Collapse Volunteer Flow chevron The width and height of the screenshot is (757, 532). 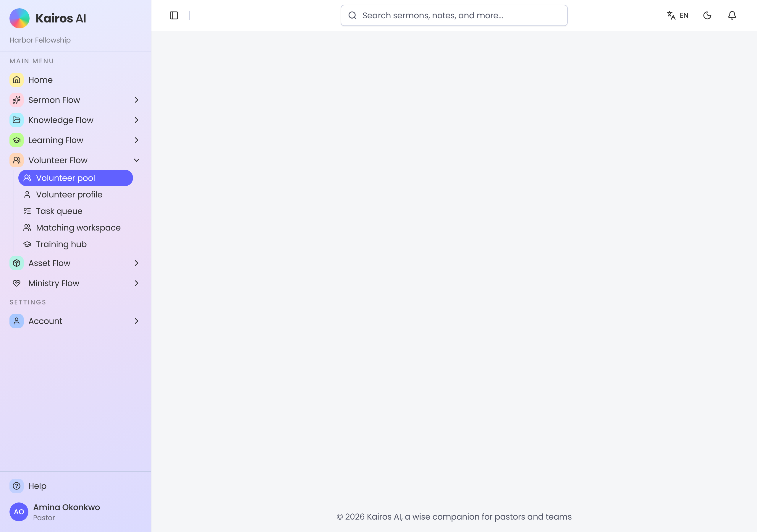click(137, 160)
